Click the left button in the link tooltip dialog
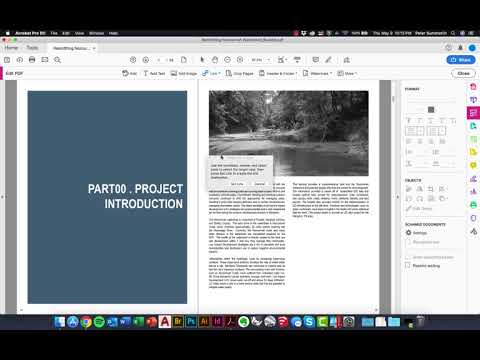 (237, 184)
